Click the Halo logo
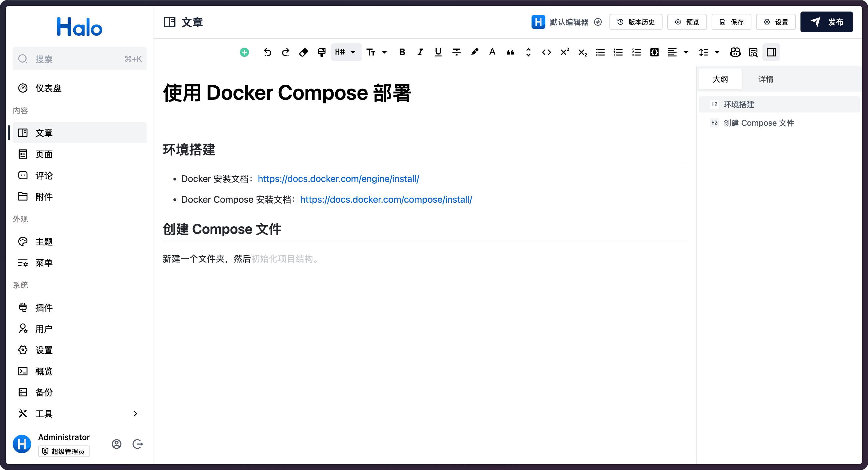The image size is (868, 470). coord(80,27)
